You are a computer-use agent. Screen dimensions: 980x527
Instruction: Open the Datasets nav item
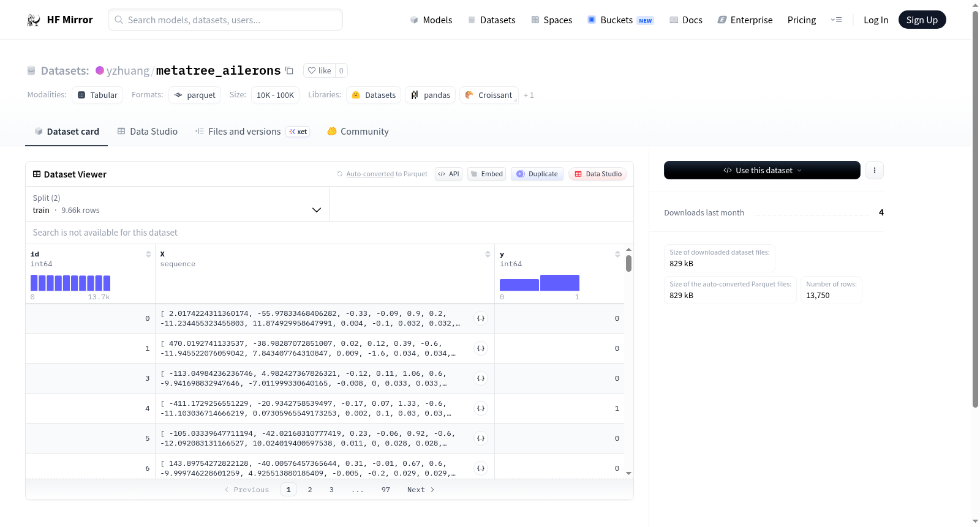tap(491, 20)
